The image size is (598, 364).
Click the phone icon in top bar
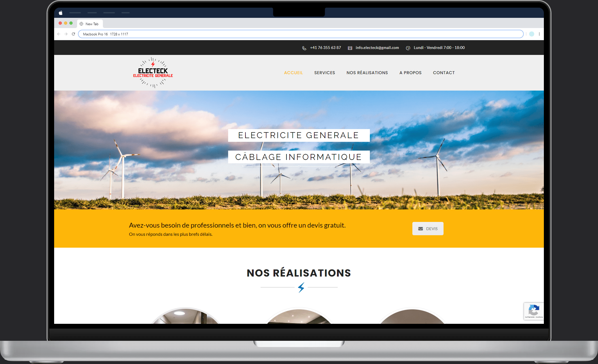(x=303, y=48)
